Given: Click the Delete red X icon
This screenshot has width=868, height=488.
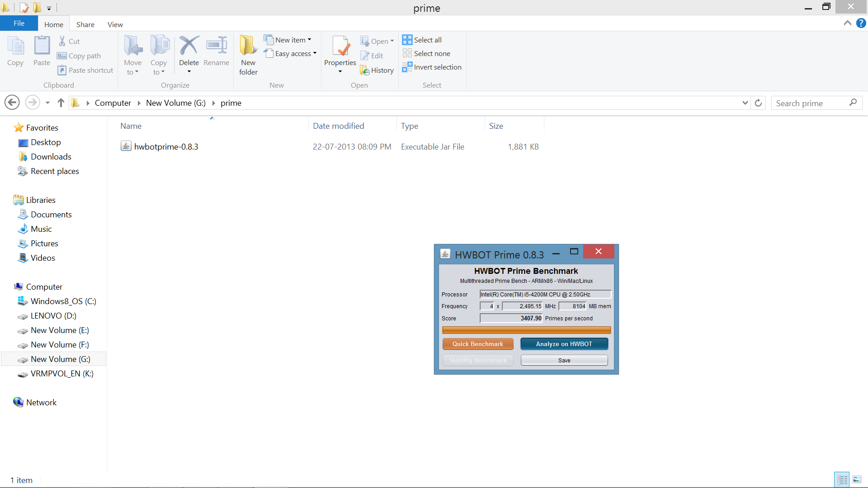Looking at the screenshot, I should point(189,45).
